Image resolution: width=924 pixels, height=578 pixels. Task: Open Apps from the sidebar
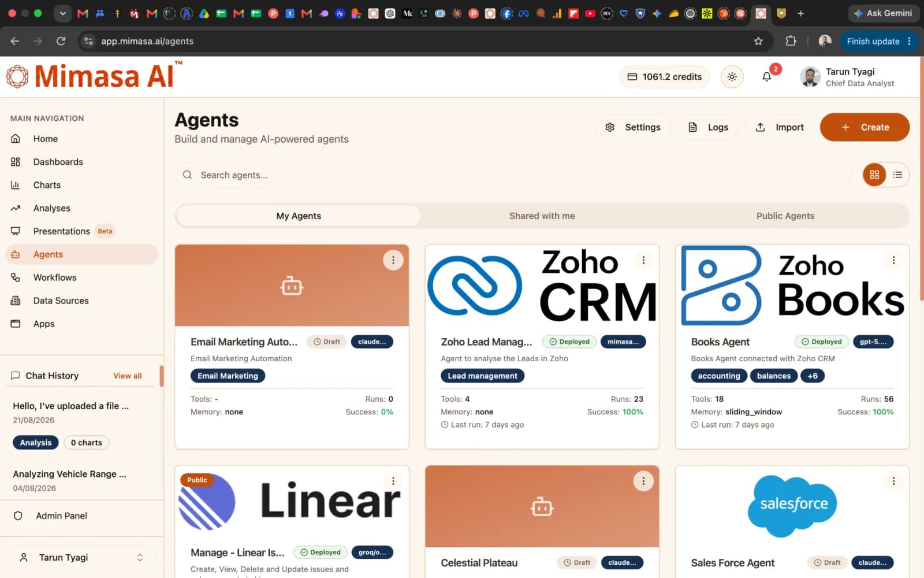coord(81,324)
